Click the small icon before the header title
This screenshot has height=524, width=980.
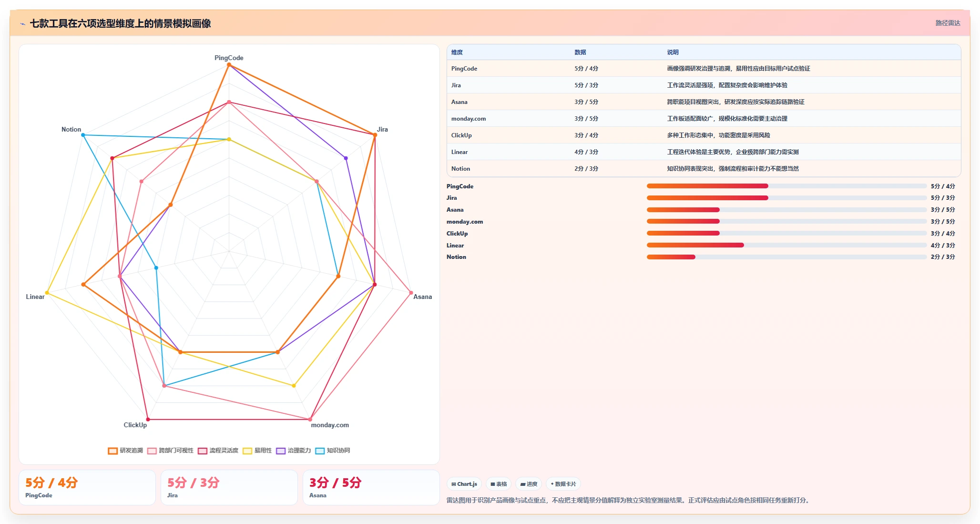point(22,24)
